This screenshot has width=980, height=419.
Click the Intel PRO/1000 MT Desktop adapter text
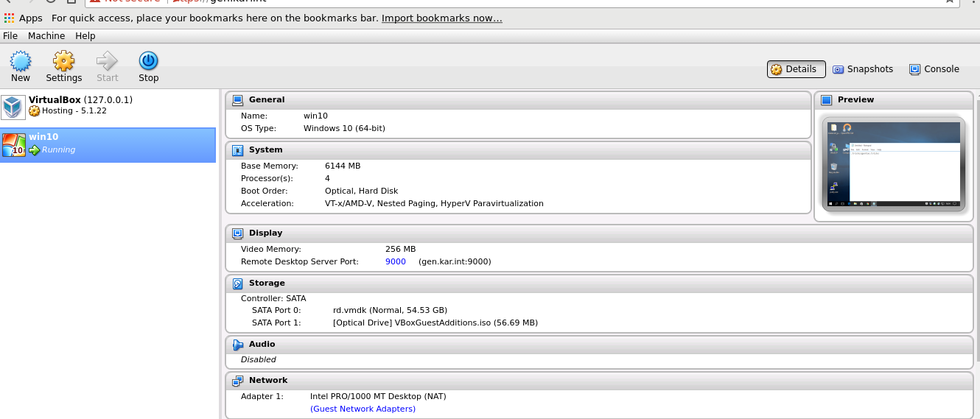tap(378, 397)
